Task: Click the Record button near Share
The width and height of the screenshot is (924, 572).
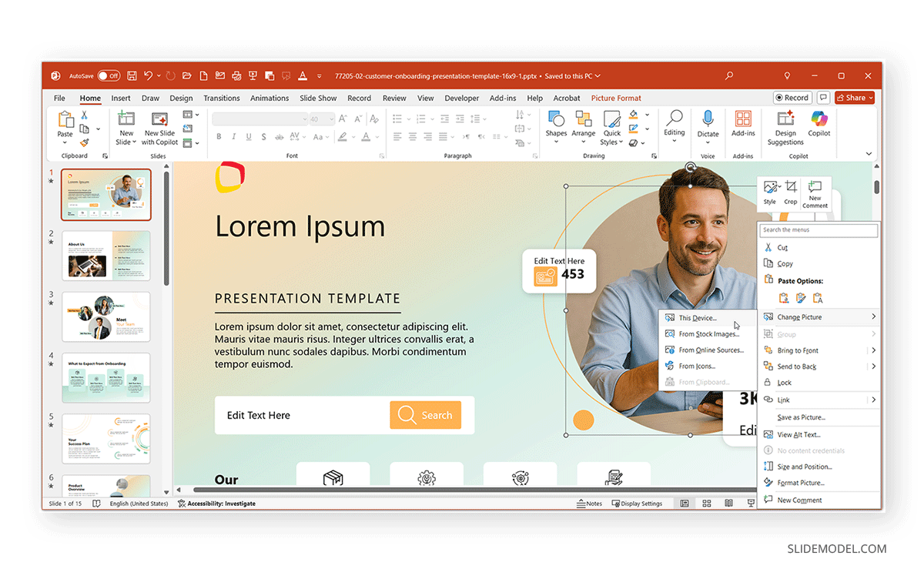Action: pyautogui.click(x=792, y=98)
